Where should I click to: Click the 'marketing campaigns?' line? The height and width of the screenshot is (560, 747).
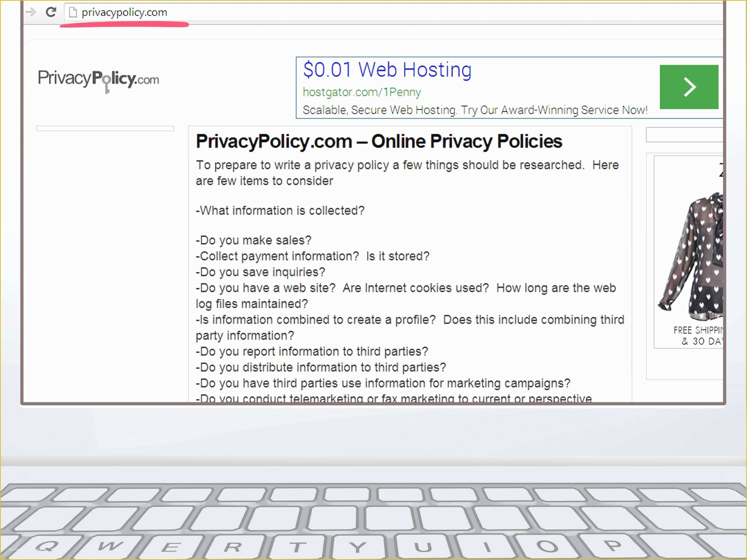(x=383, y=383)
